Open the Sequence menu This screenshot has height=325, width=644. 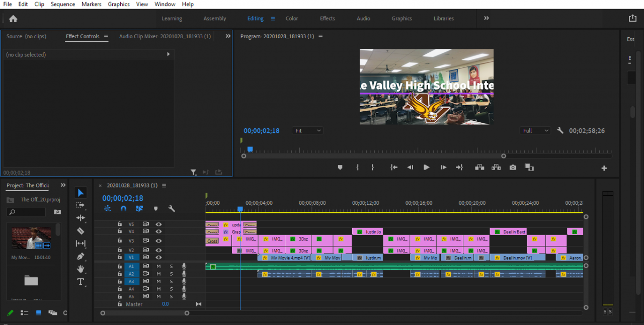point(63,4)
